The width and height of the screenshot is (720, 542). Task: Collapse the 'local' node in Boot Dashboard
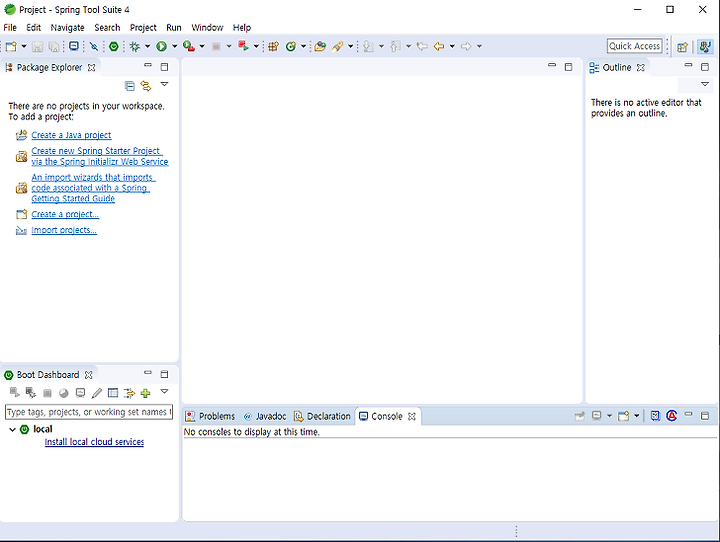point(12,429)
